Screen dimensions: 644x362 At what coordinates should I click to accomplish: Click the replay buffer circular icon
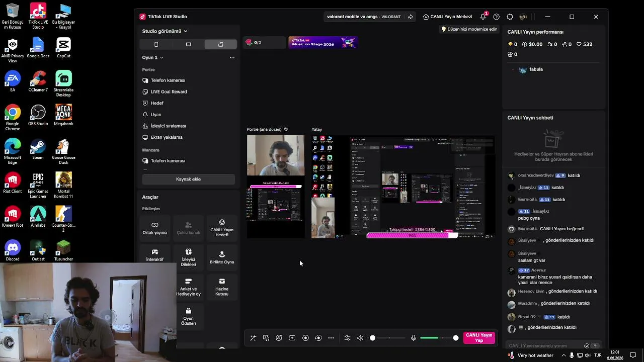(x=318, y=338)
